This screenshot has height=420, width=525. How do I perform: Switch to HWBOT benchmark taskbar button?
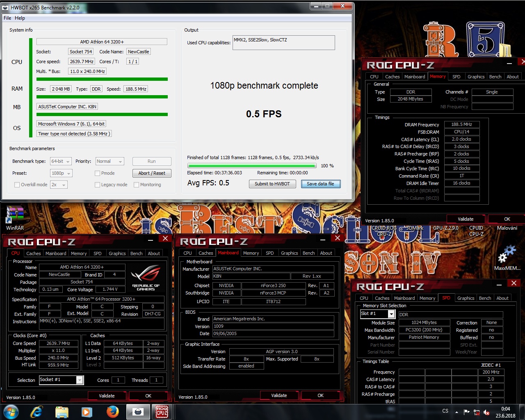[138, 412]
